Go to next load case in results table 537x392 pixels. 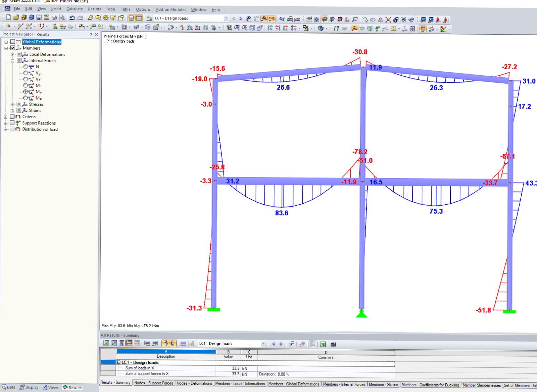click(x=281, y=344)
